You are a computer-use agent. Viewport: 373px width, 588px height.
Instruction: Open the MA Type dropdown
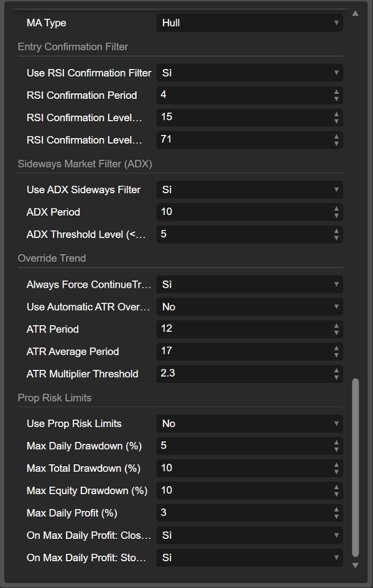pyautogui.click(x=249, y=23)
